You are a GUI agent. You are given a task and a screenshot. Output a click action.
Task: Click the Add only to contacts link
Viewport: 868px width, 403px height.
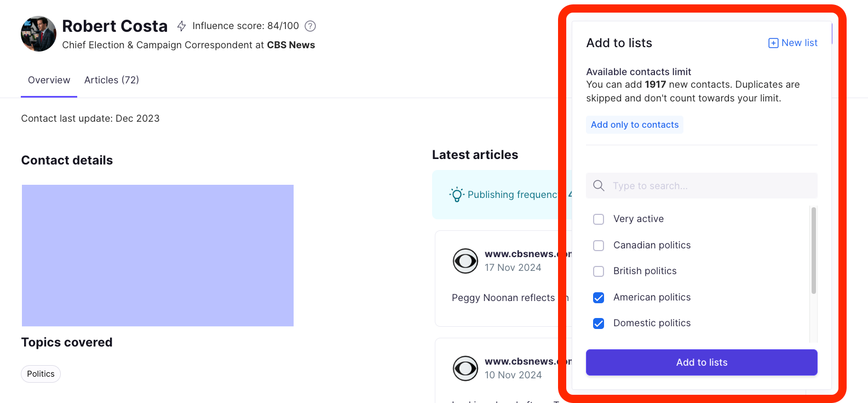[635, 125]
